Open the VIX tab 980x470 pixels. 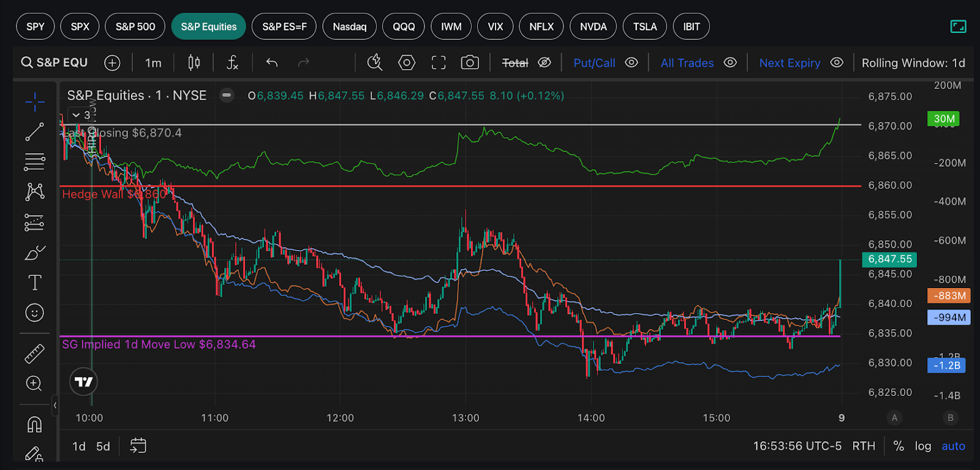tap(496, 26)
